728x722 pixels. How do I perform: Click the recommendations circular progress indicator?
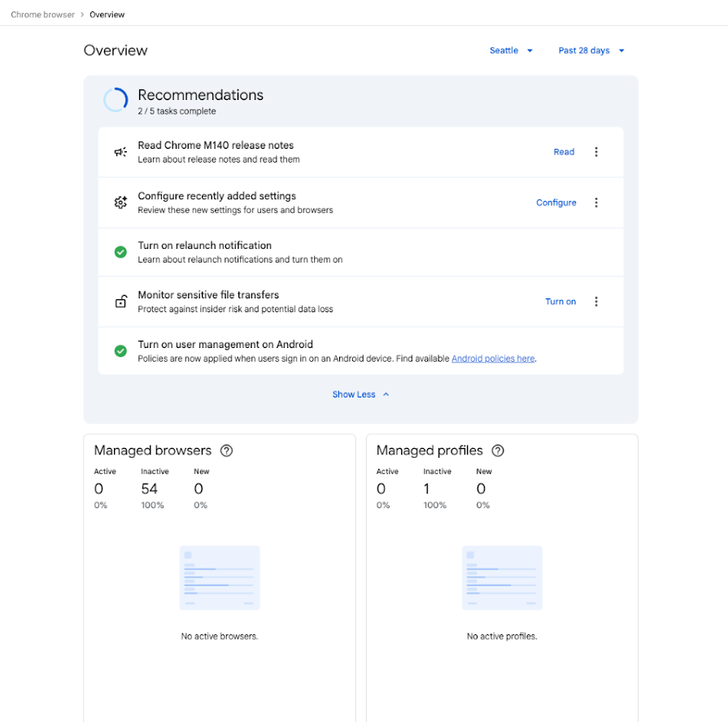[x=116, y=100]
